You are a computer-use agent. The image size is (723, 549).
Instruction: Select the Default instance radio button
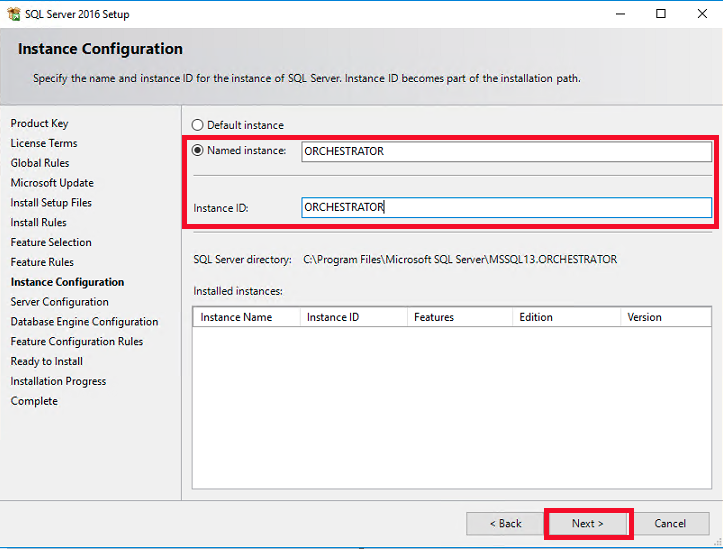pos(197,125)
